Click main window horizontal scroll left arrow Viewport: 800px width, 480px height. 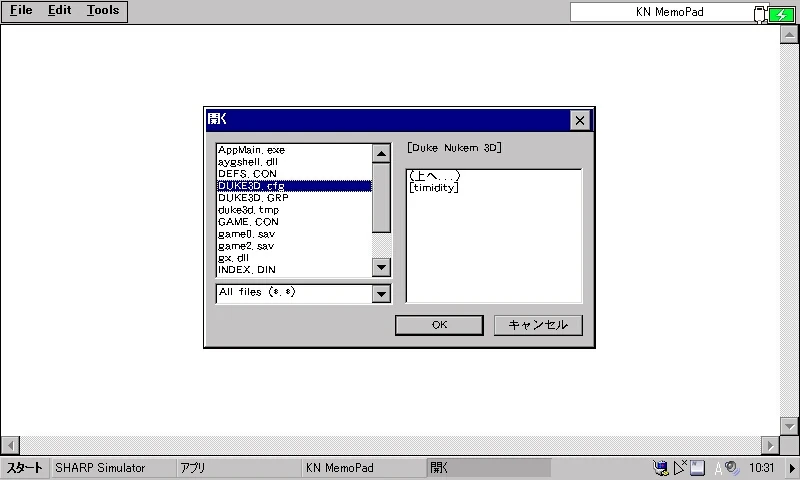(x=10, y=445)
